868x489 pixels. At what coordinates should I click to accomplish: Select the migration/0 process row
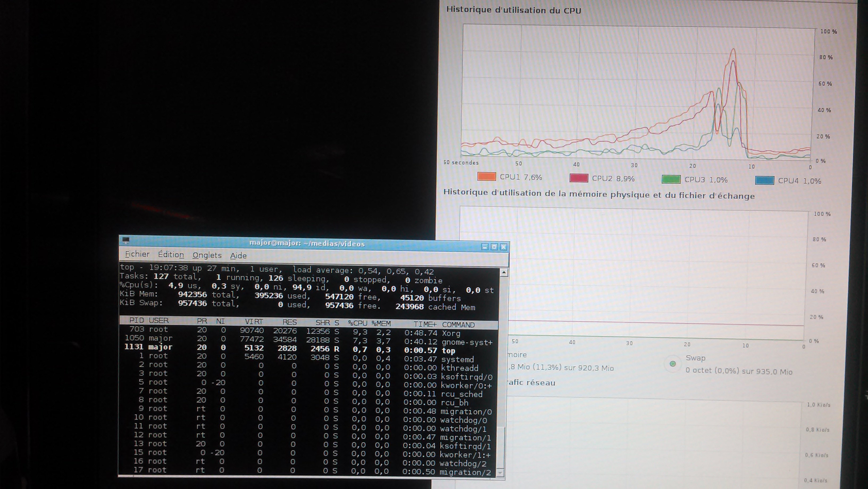point(308,410)
